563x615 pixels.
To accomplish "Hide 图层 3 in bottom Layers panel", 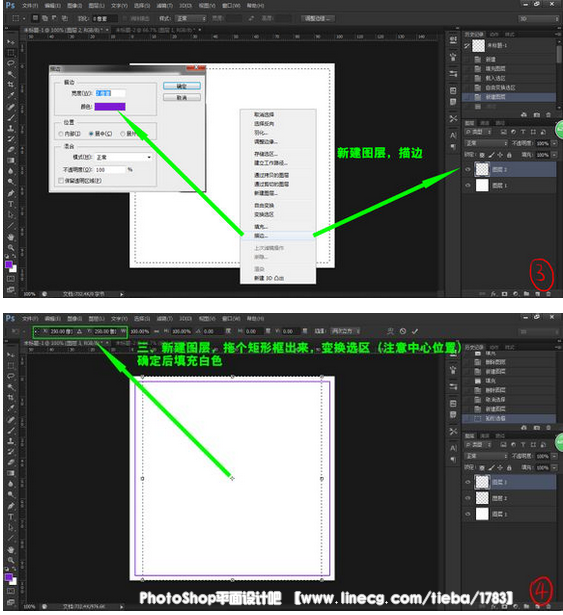I will point(468,482).
